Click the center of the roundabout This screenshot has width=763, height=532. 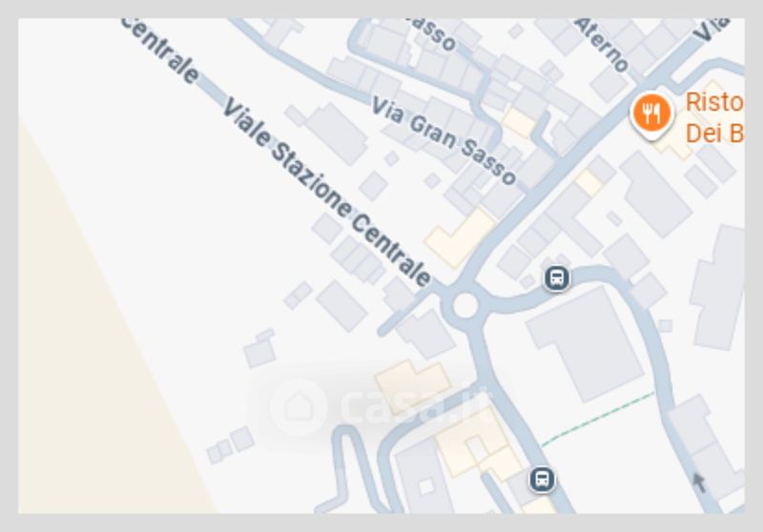(x=465, y=305)
